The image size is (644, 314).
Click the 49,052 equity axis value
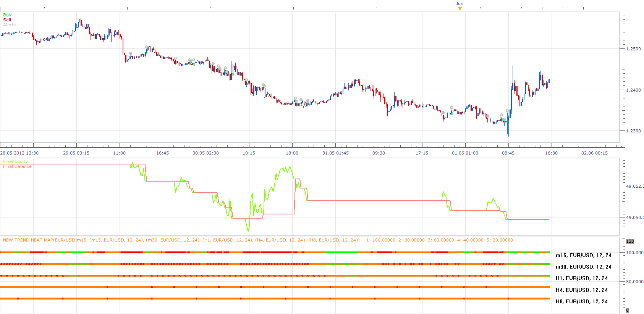pos(634,186)
